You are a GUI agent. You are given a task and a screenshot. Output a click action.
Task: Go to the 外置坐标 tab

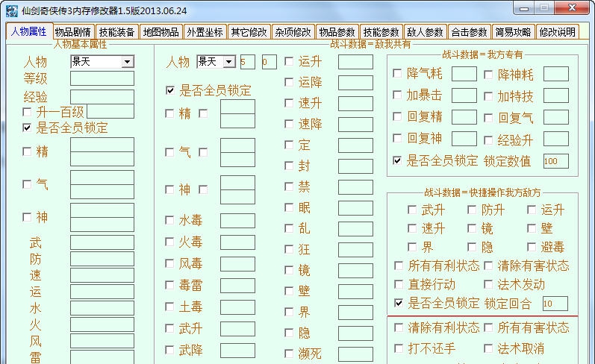205,32
